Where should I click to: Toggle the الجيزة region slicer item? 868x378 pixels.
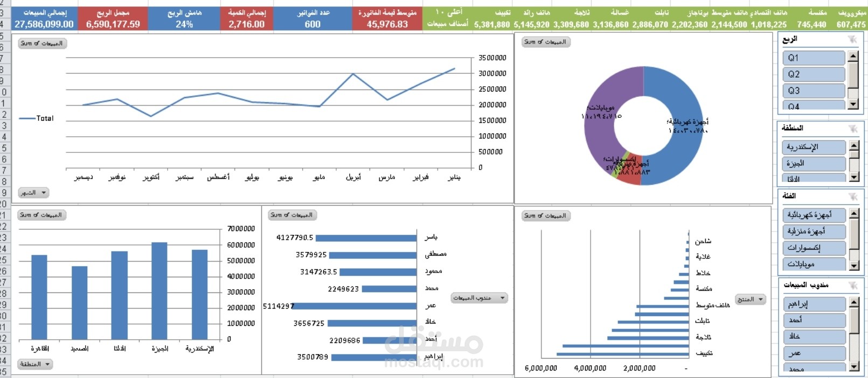814,163
